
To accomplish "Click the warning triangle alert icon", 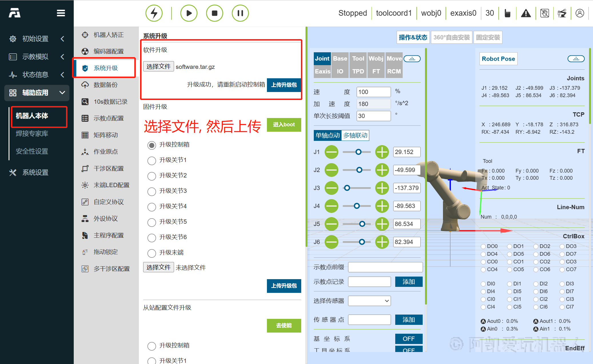I will tap(526, 13).
